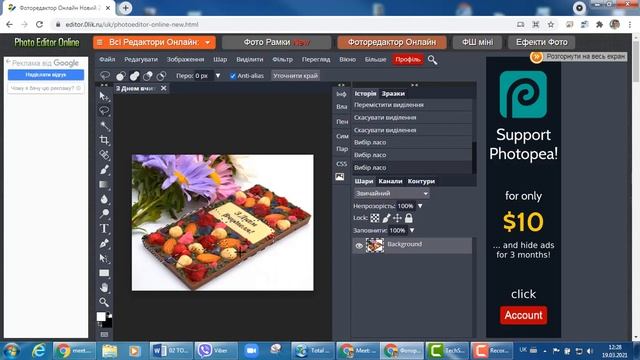Open the collapsed Інф panel
640x360 pixels.
point(341,94)
